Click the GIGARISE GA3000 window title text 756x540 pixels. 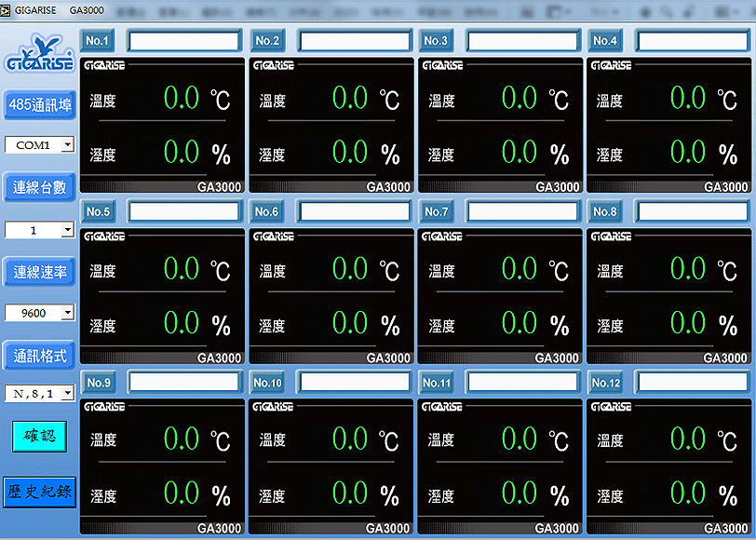click(x=60, y=10)
